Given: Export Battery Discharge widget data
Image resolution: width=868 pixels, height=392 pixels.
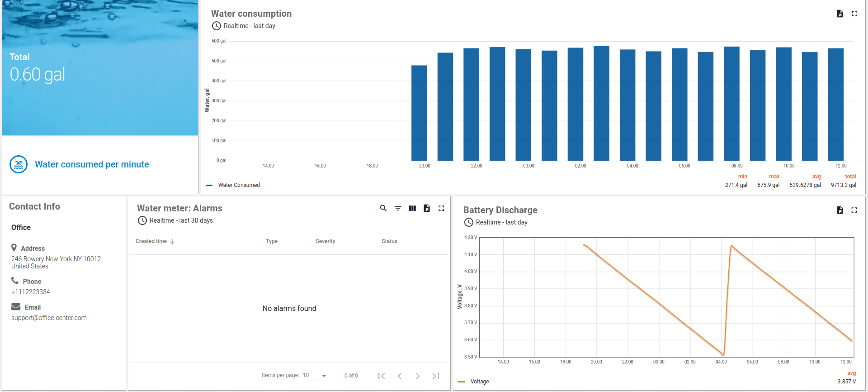Looking at the screenshot, I should pyautogui.click(x=840, y=210).
